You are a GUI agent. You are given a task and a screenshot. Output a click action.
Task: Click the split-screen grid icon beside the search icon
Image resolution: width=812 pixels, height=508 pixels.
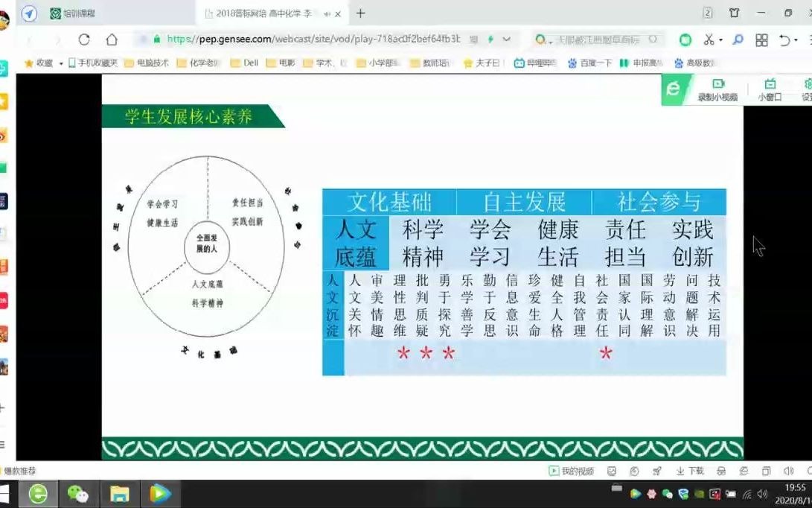(x=762, y=38)
